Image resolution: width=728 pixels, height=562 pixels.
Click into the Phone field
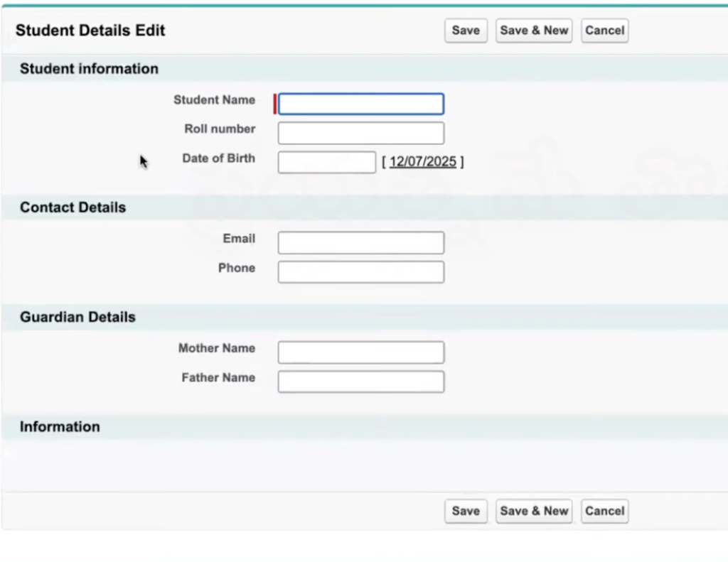(360, 271)
